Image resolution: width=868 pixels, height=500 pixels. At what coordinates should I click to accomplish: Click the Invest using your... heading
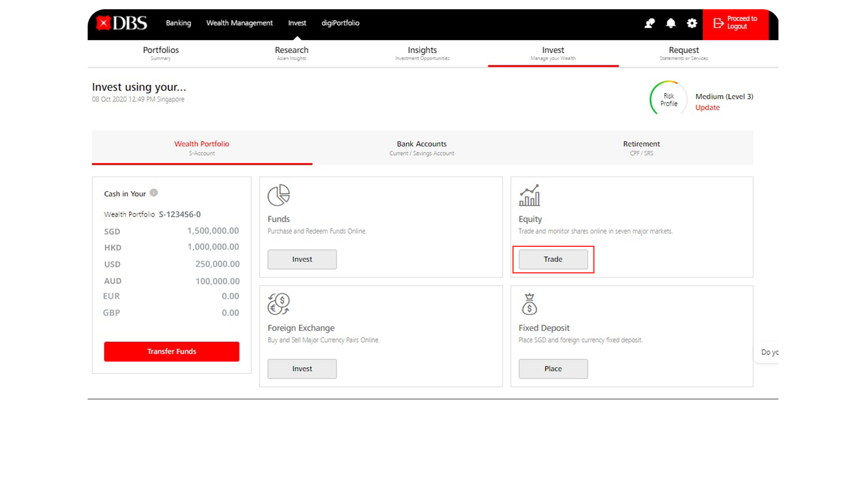click(139, 87)
